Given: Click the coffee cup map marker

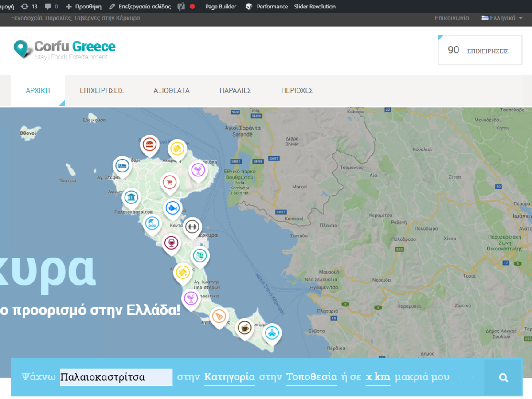Looking at the screenshot, I should pyautogui.click(x=245, y=328).
